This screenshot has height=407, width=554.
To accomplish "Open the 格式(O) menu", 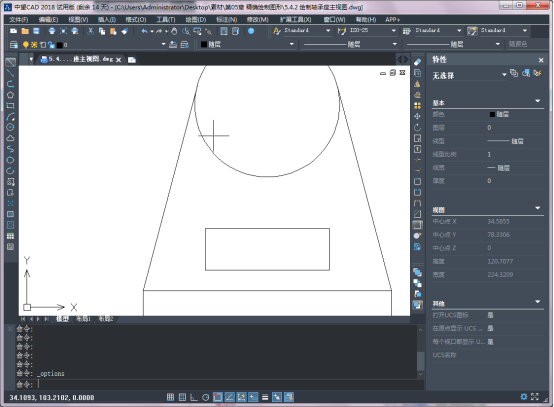I will tap(136, 19).
